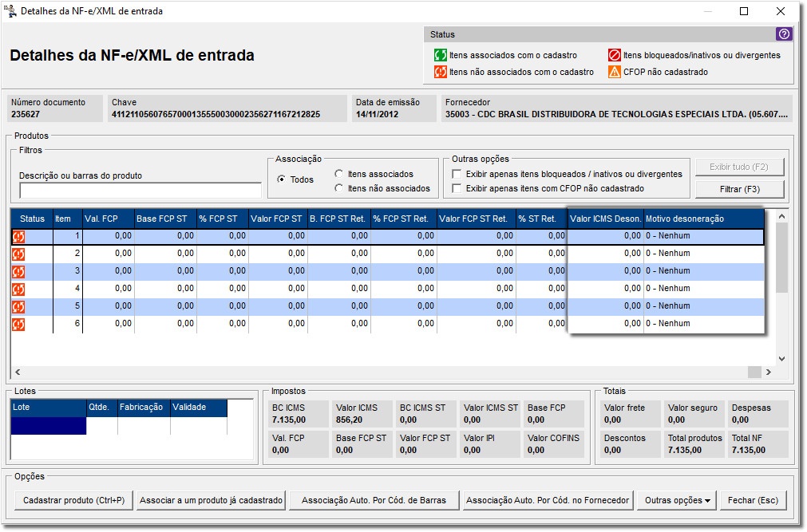Click the selected blue Lote cell in Lotes
This screenshot has height=532, width=807.
(x=49, y=425)
